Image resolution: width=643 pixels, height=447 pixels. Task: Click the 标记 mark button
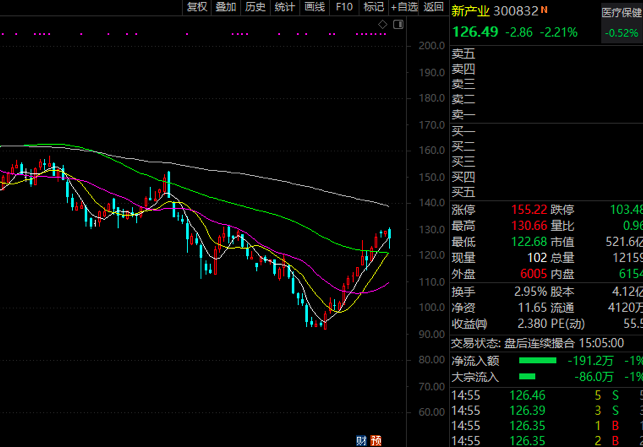pos(373,7)
